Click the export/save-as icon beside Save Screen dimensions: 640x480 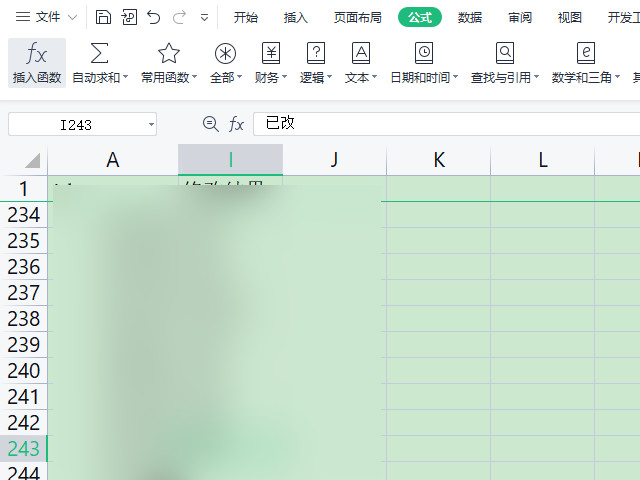click(x=129, y=17)
